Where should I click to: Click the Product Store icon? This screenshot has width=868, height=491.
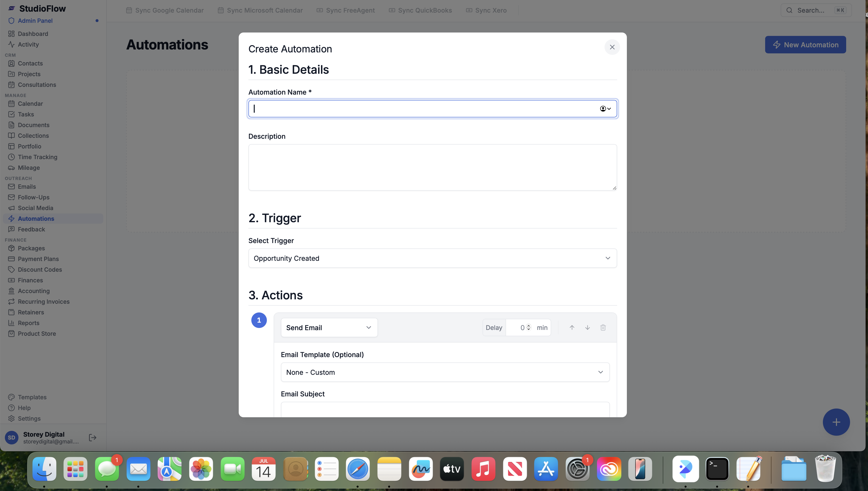[x=11, y=334]
